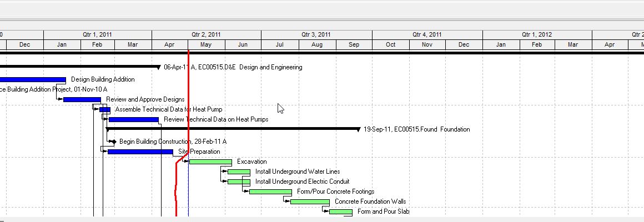
Task: Click the 'Building Addition Project, 01-Nov-10 A' label
Action: pos(58,89)
